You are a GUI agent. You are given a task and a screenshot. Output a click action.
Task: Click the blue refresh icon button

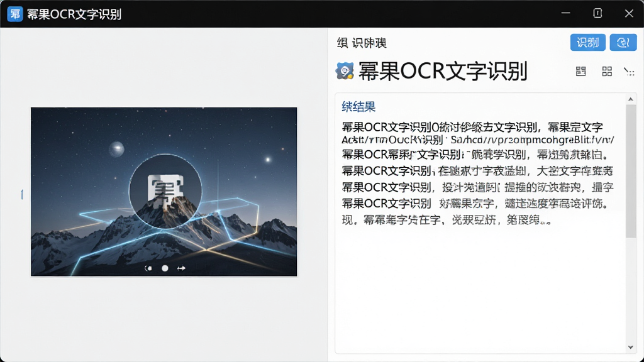pyautogui.click(x=623, y=42)
